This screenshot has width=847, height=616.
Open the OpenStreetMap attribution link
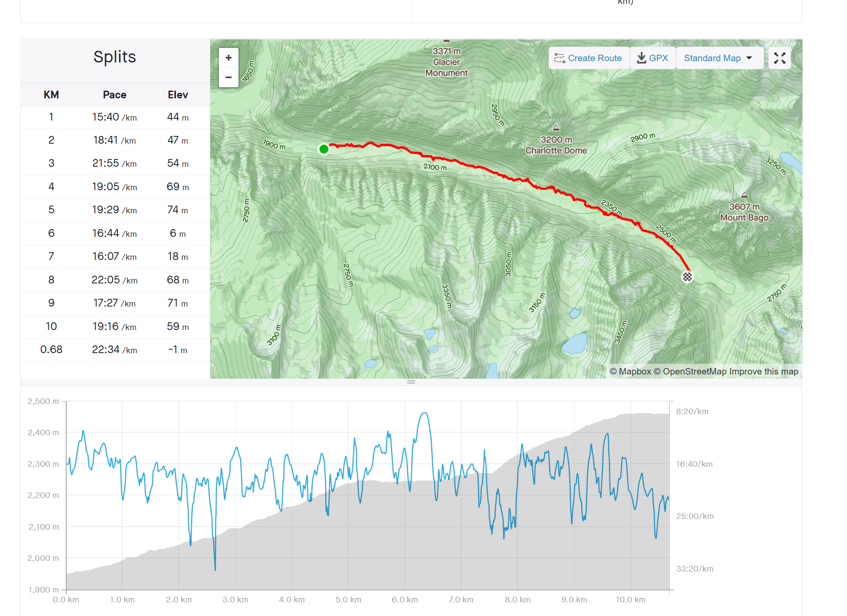click(694, 371)
